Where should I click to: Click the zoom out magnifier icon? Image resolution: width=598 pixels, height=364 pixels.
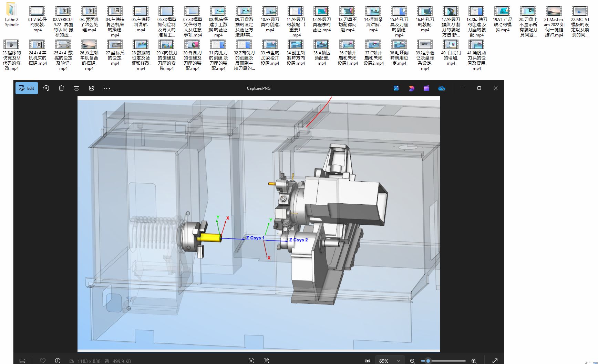412,361
